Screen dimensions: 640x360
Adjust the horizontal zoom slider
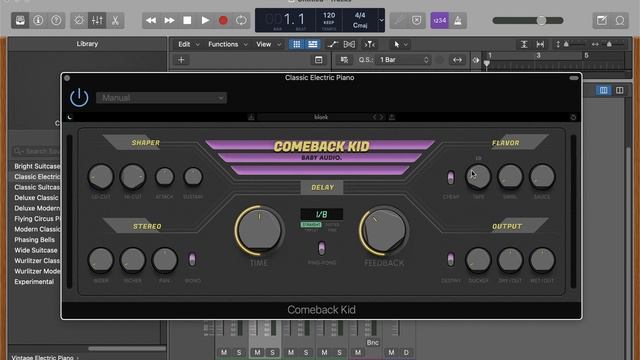[608, 44]
